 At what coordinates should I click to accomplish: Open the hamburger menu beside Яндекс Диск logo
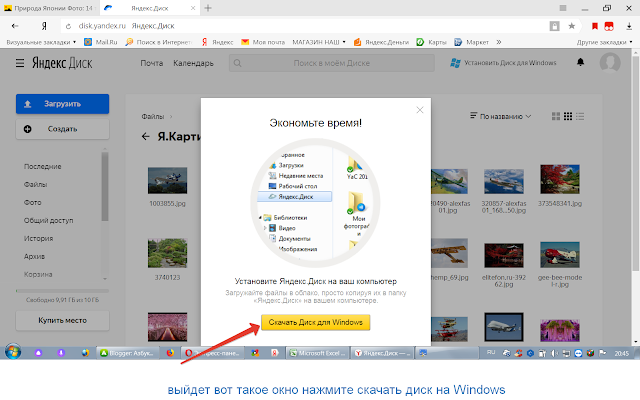(x=20, y=63)
